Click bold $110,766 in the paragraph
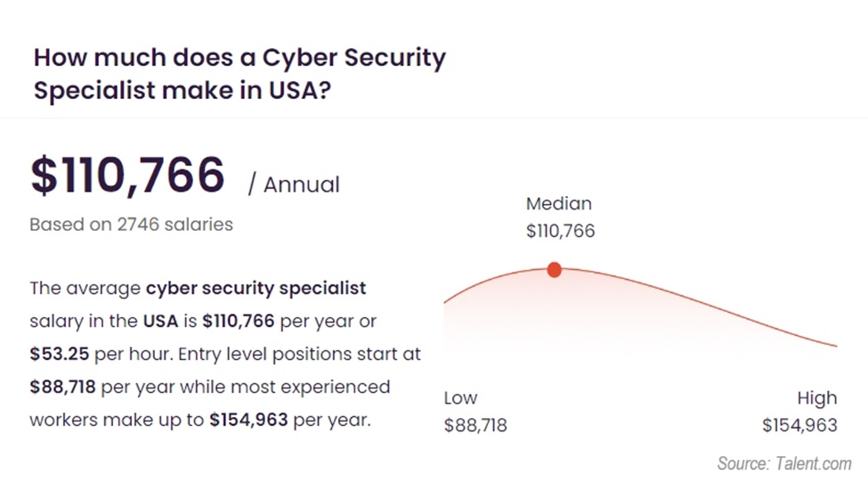The image size is (868, 483). click(x=239, y=321)
